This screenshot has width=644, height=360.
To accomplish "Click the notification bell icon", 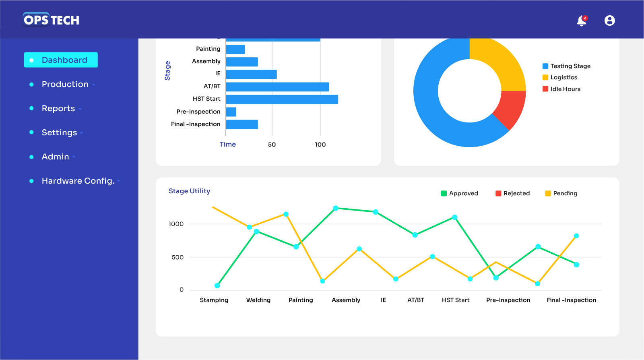I will tap(582, 21).
